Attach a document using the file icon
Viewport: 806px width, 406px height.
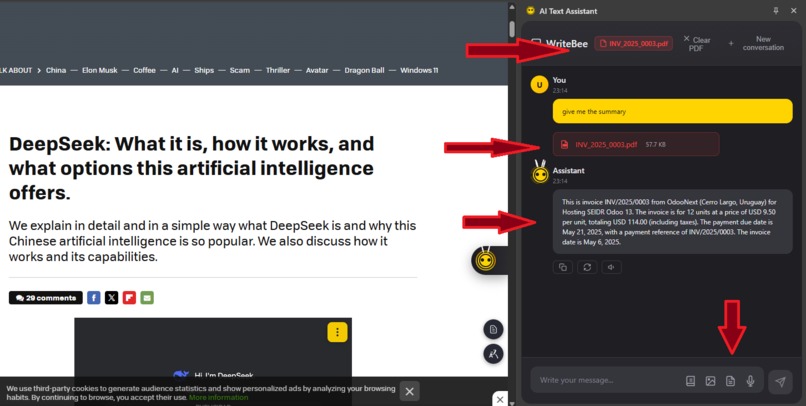tap(730, 381)
